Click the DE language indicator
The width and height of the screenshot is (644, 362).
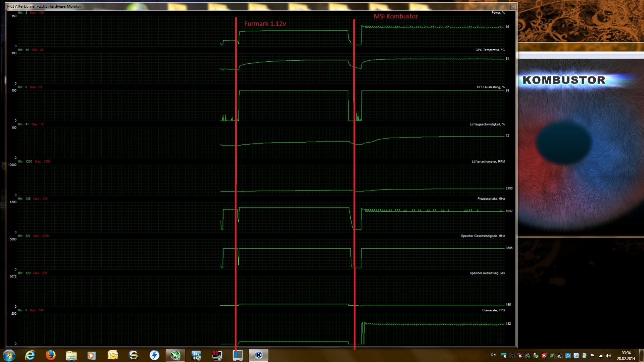click(493, 355)
